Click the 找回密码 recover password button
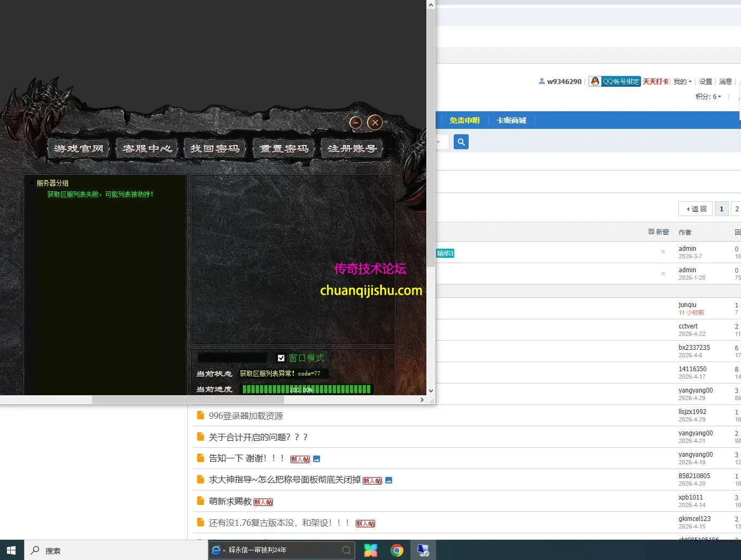The height and width of the screenshot is (560, 741). click(215, 149)
